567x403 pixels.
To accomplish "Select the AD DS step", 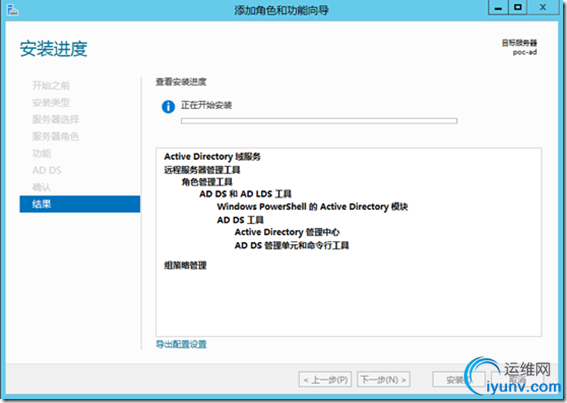I will coord(47,170).
